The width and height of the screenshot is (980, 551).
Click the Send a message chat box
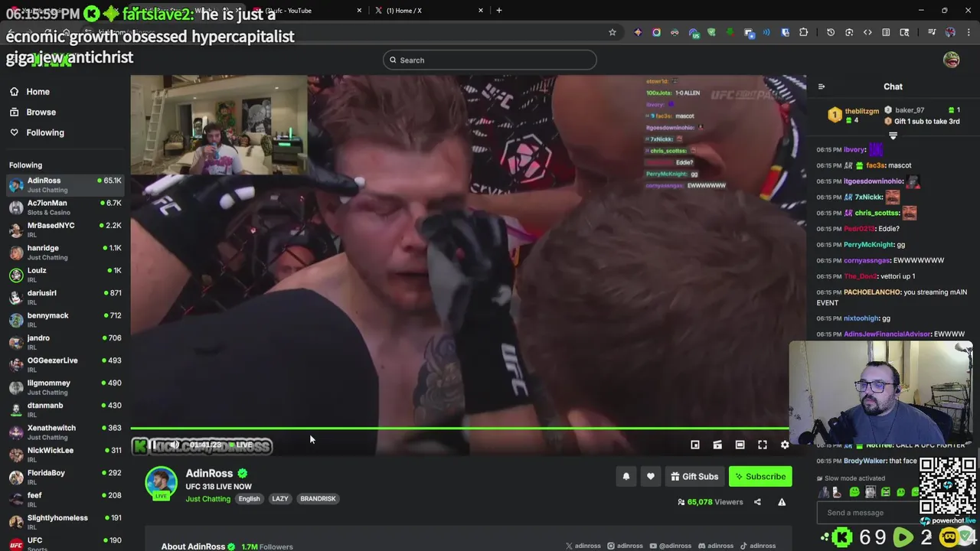867,513
